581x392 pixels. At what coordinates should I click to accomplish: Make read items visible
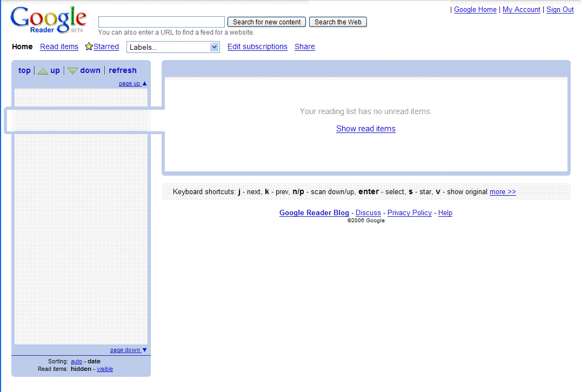pyautogui.click(x=105, y=369)
